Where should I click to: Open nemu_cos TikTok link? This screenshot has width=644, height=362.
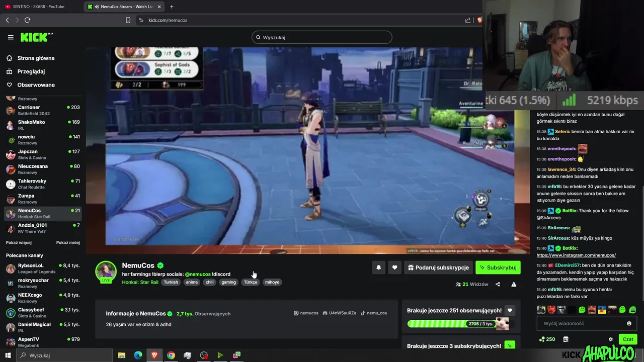pos(374,313)
